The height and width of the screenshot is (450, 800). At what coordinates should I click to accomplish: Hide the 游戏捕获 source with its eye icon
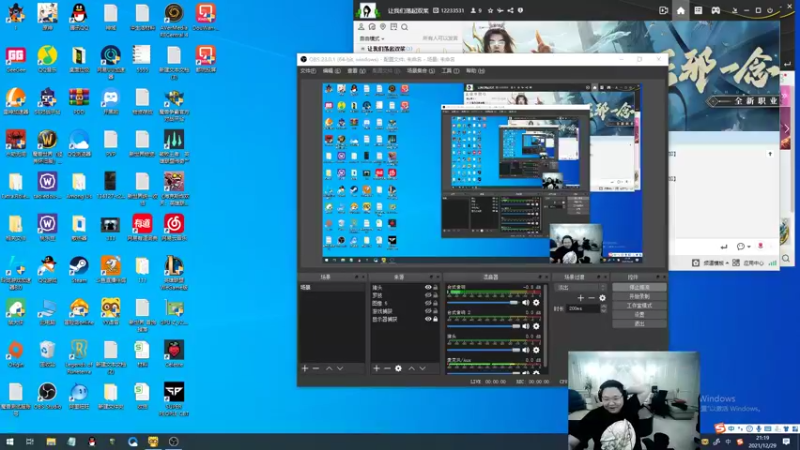(x=428, y=311)
